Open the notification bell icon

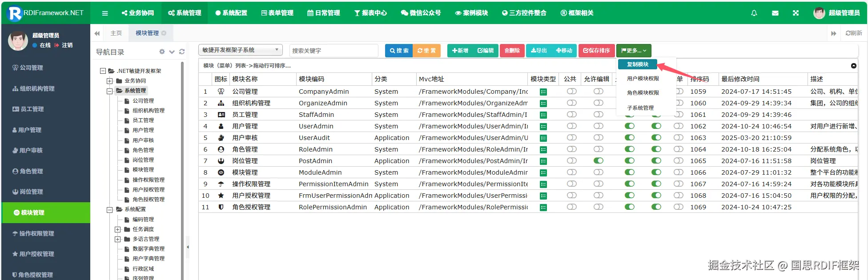(754, 13)
